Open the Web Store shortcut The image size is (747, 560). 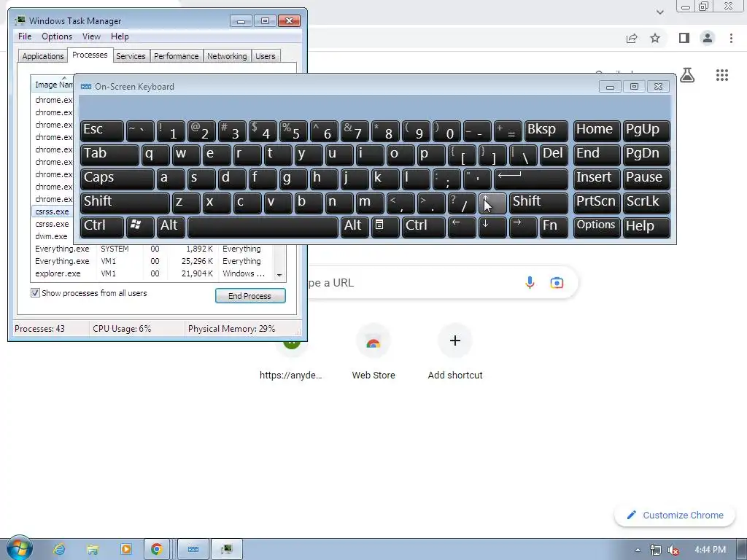click(x=373, y=352)
